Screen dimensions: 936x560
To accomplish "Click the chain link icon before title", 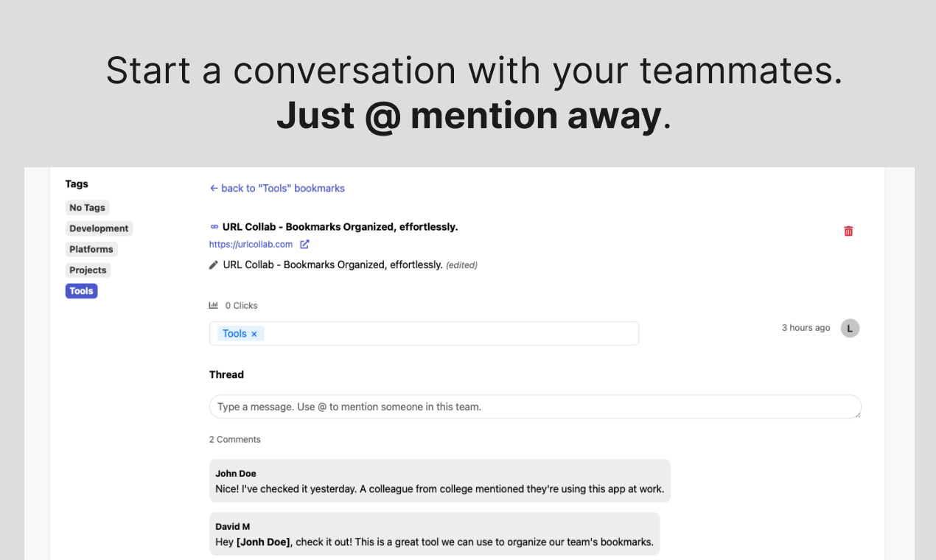I will (x=214, y=227).
